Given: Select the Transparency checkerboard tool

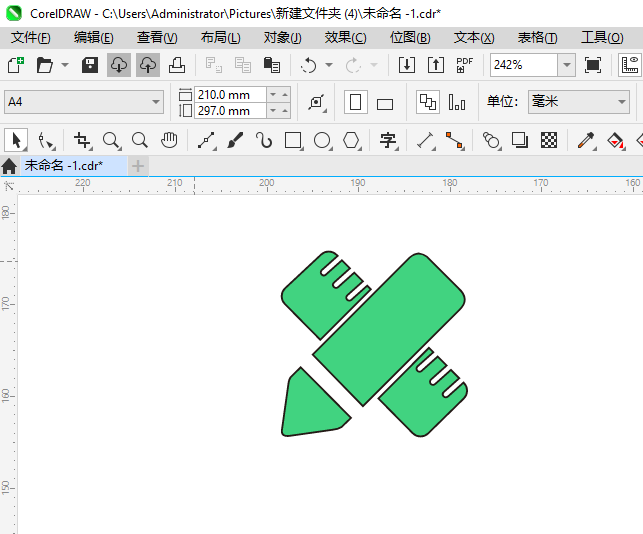Looking at the screenshot, I should tap(549, 140).
